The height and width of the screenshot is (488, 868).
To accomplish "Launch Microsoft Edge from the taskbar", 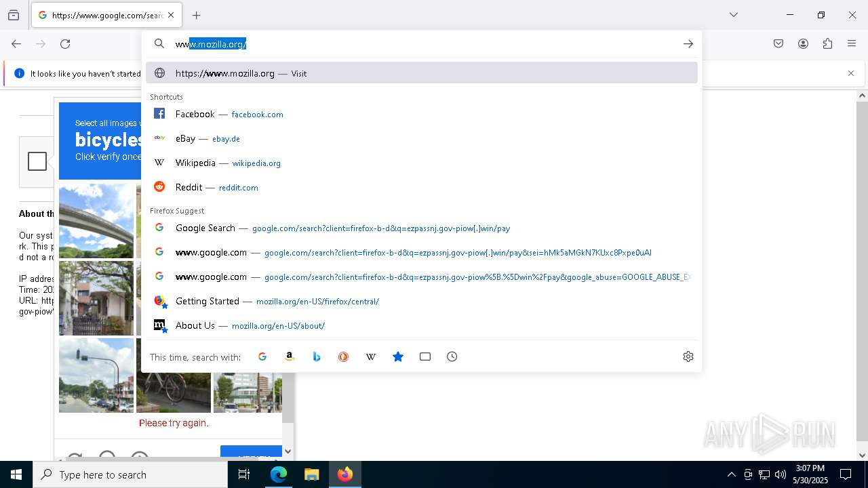I will [279, 474].
